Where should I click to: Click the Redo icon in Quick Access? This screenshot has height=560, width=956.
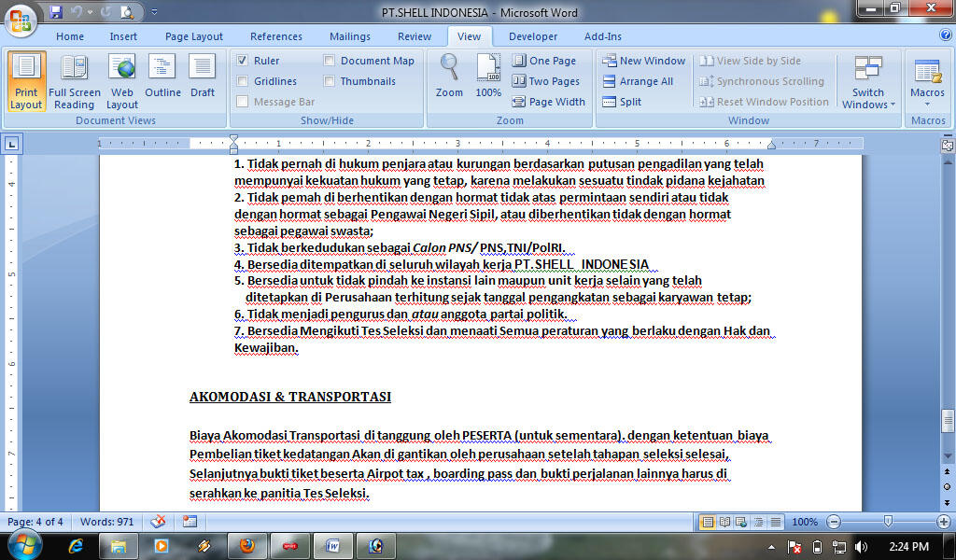click(x=105, y=11)
